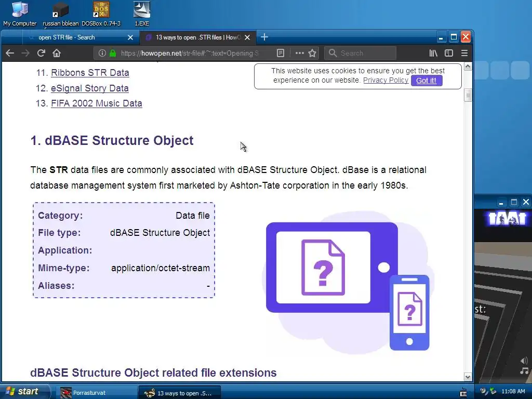Accept cookies with Got it! button
The width and height of the screenshot is (532, 399).
click(x=427, y=81)
